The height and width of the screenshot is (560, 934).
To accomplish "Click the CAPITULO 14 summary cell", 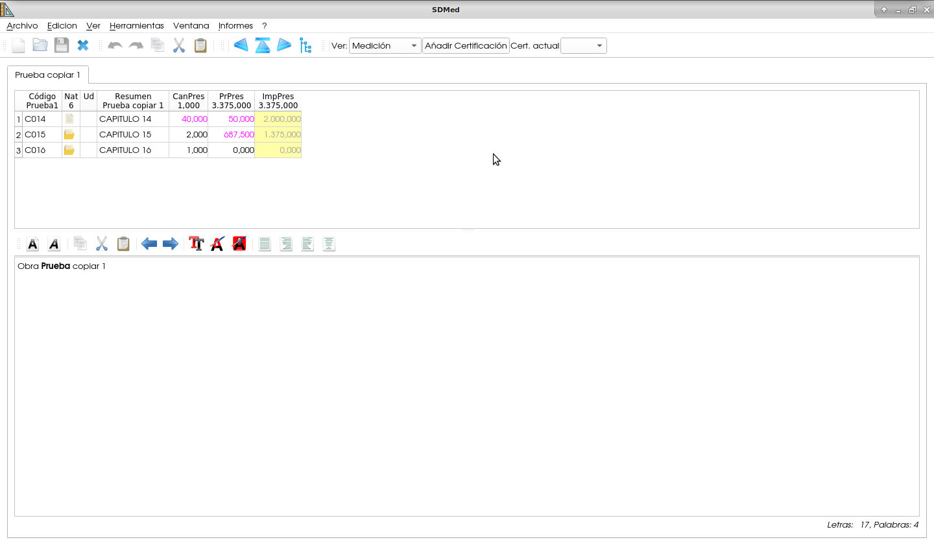I will click(133, 119).
